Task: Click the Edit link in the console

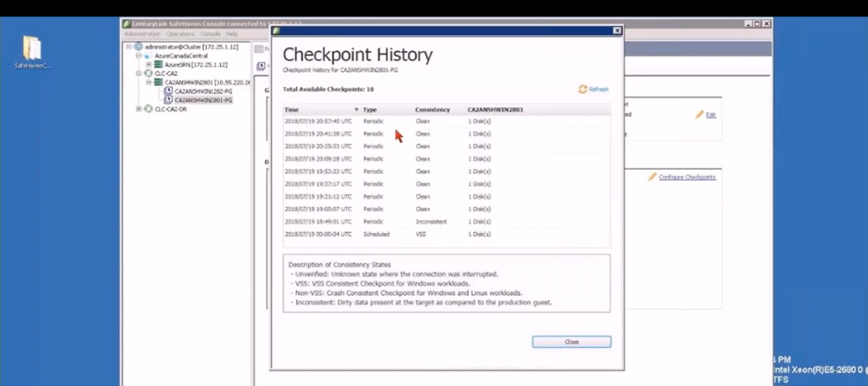Action: [711, 115]
